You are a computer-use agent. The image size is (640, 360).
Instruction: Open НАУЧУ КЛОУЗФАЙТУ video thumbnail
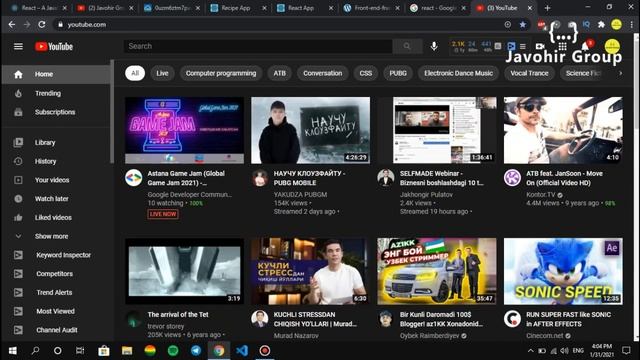tap(311, 130)
